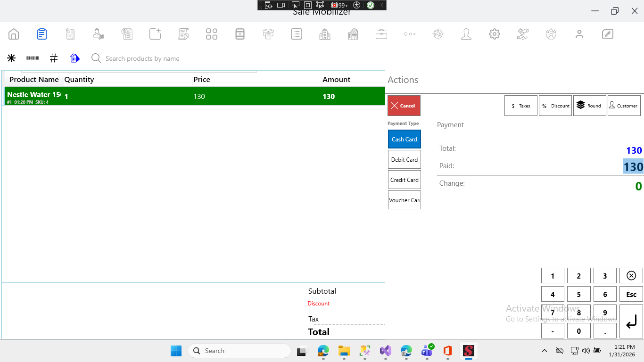Viewport: 644px width, 362px height.
Task: Open the globe icon in the toolbar
Action: point(438,34)
